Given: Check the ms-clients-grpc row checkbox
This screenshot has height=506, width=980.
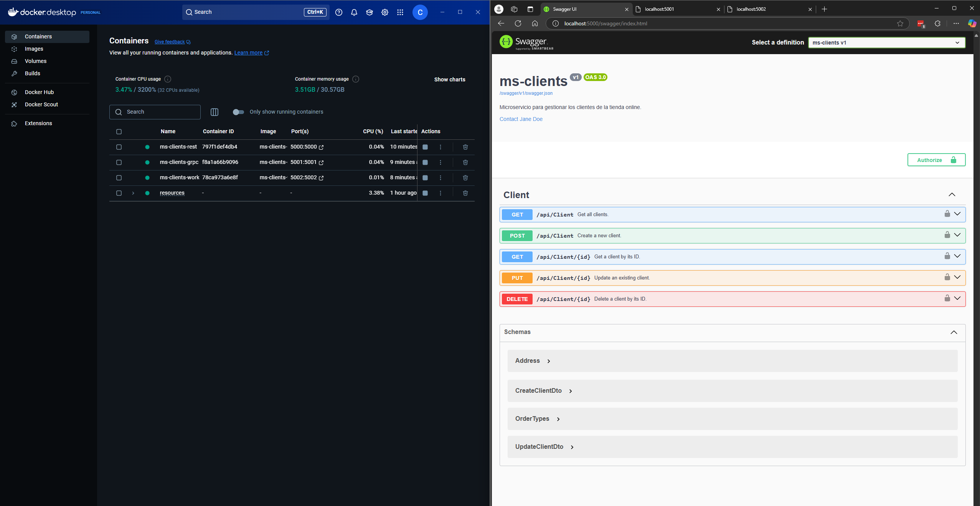Looking at the screenshot, I should pos(119,162).
